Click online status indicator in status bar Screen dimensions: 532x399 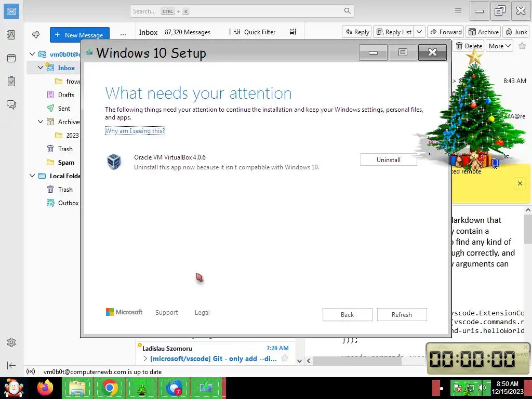pyautogui.click(x=31, y=371)
